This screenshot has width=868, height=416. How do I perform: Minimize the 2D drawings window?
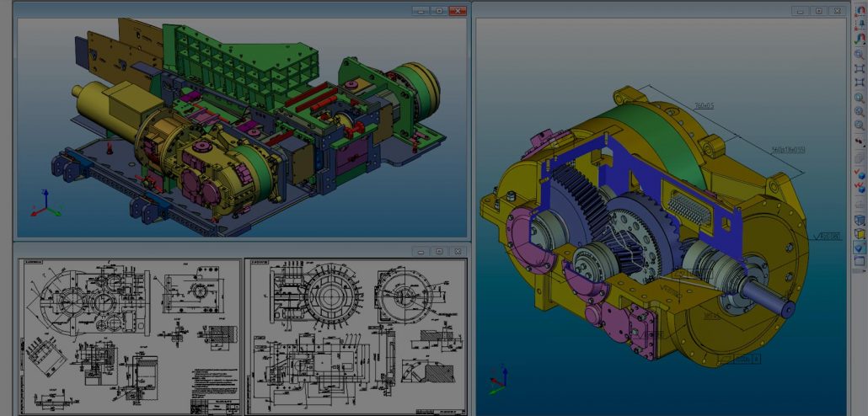(420, 251)
